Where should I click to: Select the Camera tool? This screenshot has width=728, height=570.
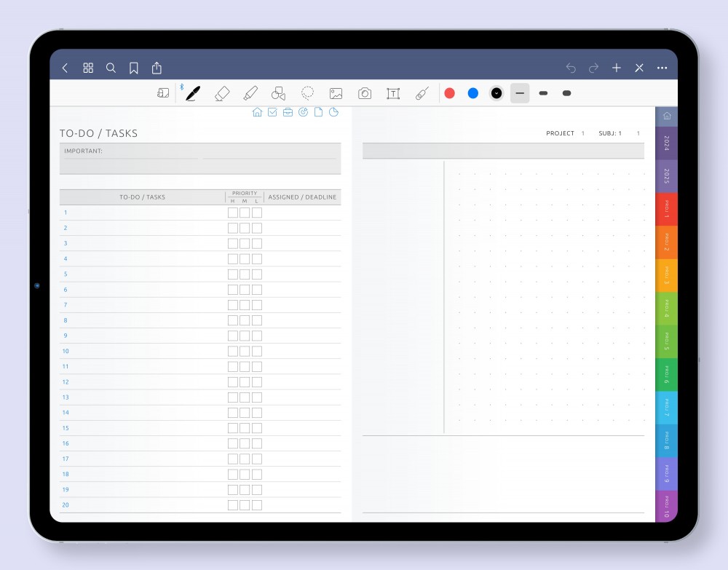click(365, 94)
